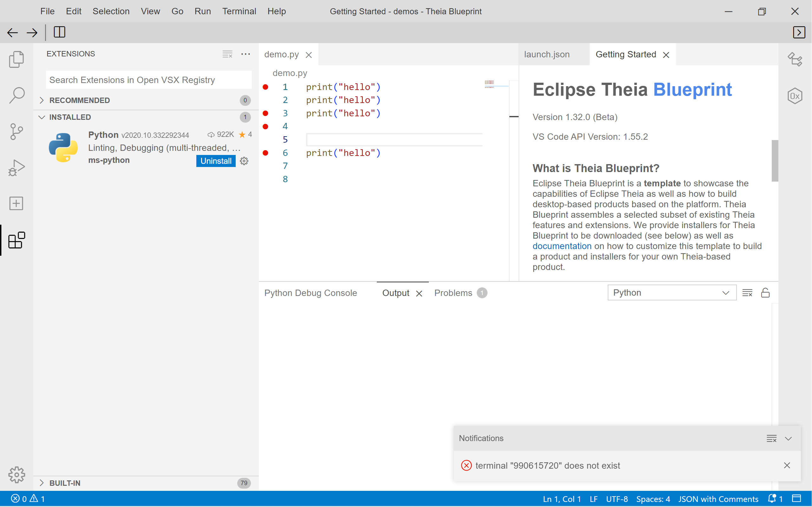Open the Search view
Viewport: 812px width, 507px height.
click(x=16, y=95)
